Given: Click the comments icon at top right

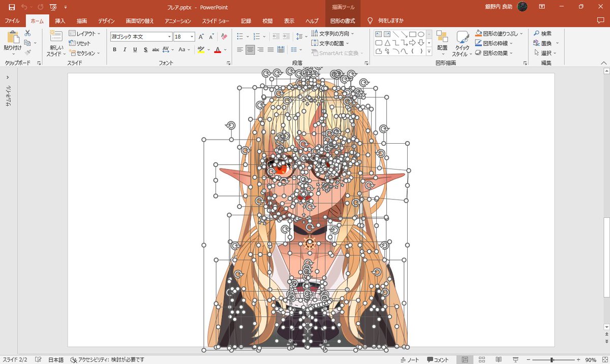Looking at the screenshot, I should coord(600,21).
